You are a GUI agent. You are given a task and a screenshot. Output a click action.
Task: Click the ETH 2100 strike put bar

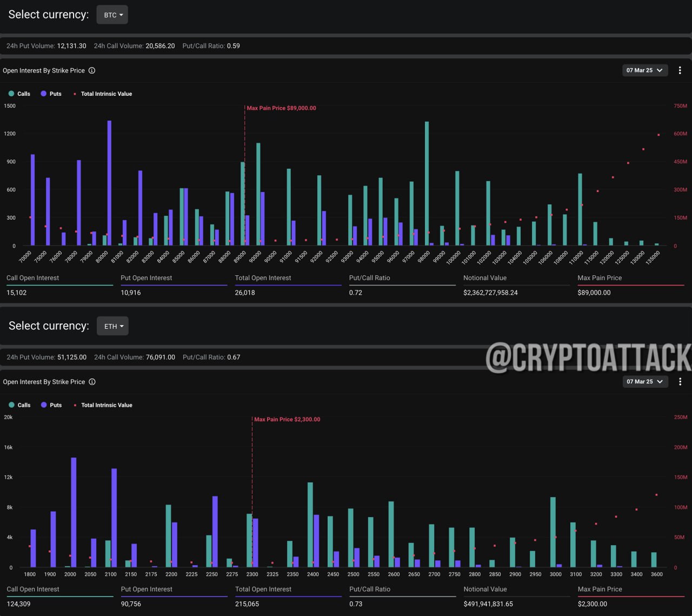point(114,518)
